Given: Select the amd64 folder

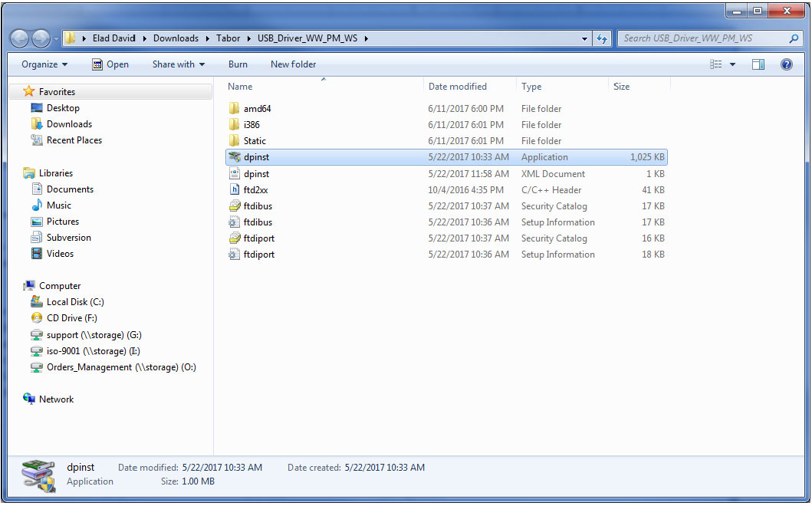Looking at the screenshot, I should 257,109.
